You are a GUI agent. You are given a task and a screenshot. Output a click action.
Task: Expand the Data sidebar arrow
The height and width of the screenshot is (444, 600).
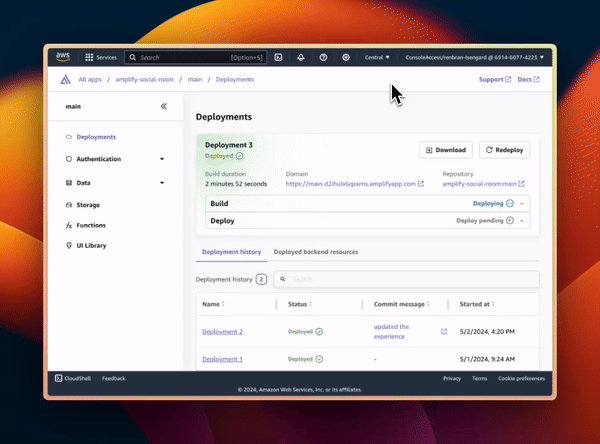click(x=162, y=183)
